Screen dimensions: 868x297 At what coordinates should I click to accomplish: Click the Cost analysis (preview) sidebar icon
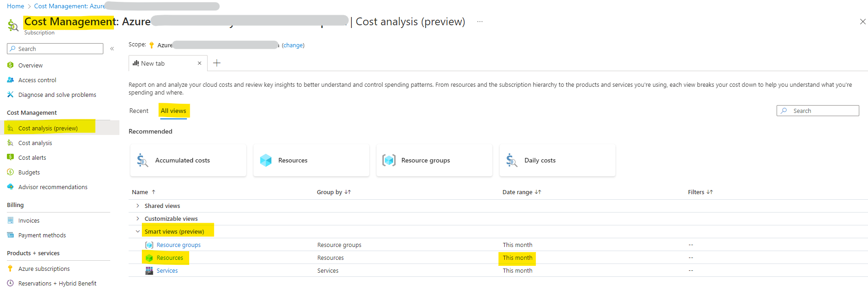pos(11,128)
